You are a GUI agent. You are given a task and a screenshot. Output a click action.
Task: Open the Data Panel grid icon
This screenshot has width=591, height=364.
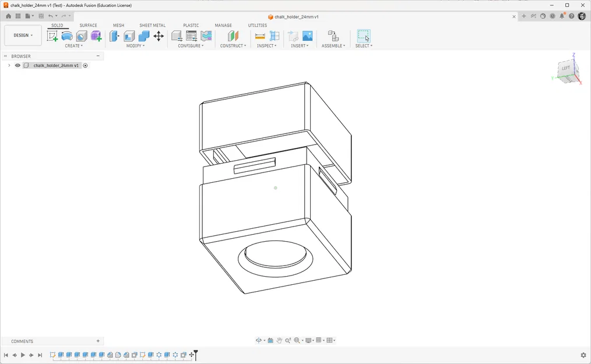click(x=17, y=16)
